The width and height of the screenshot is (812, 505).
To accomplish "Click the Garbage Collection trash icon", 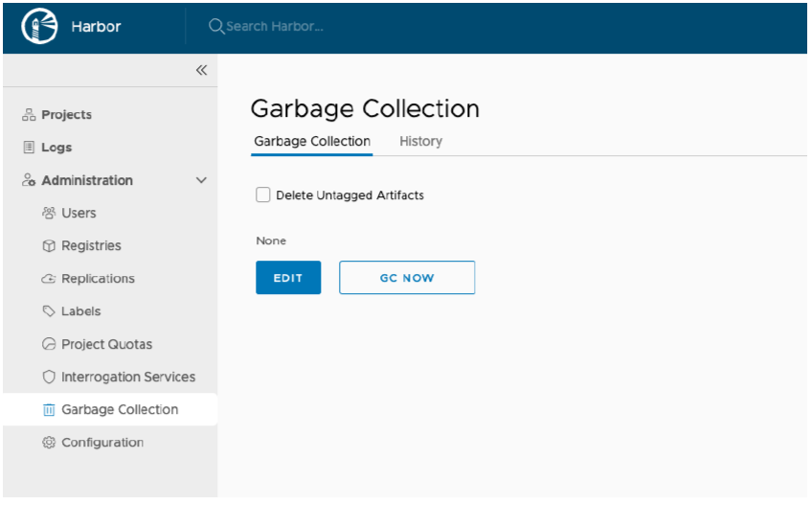I will [49, 409].
